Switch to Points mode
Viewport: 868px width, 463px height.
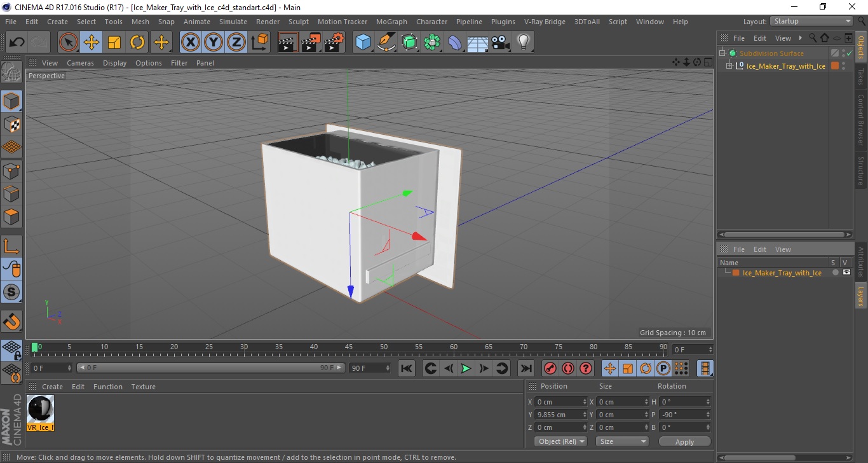click(x=11, y=170)
